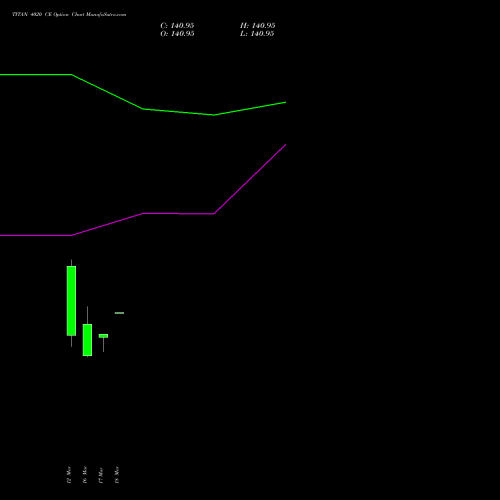Click the 12 Mar date axis label
The height and width of the screenshot is (500, 500).
[x=69, y=475]
